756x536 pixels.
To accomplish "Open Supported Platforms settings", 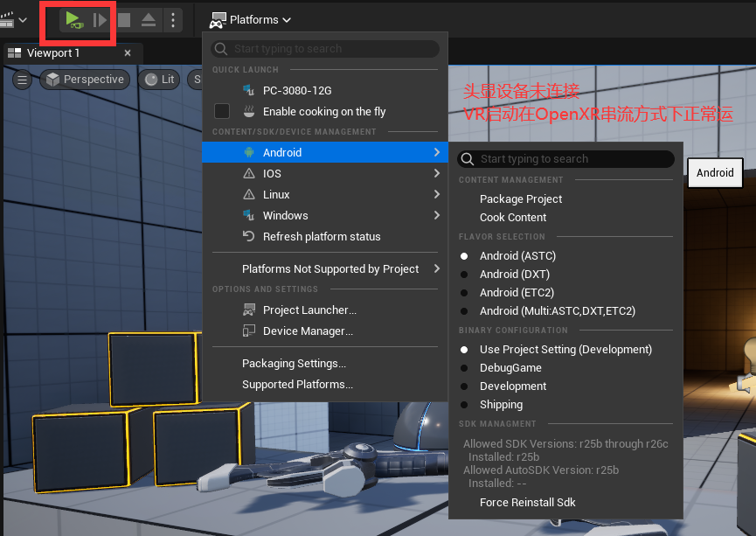I will tap(325, 385).
